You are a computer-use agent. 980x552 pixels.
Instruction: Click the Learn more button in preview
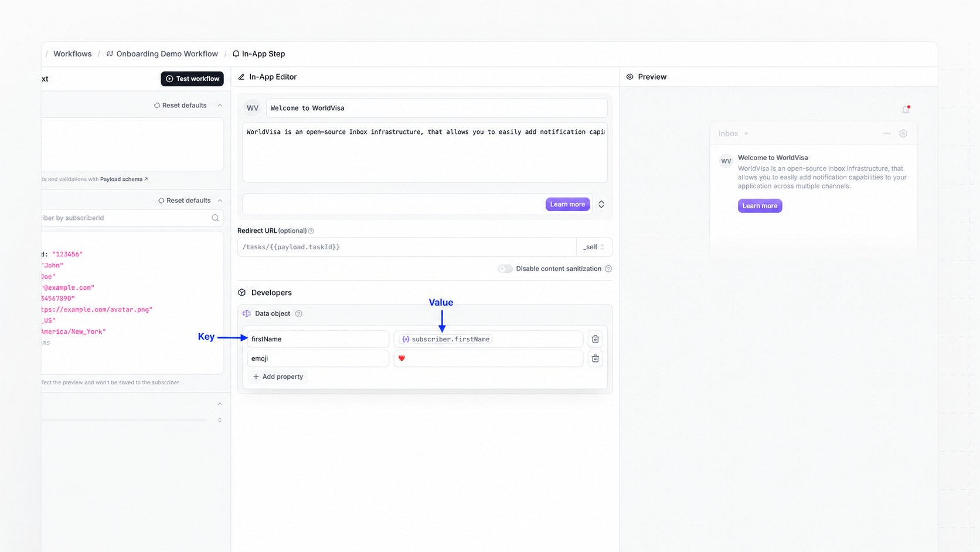click(760, 206)
